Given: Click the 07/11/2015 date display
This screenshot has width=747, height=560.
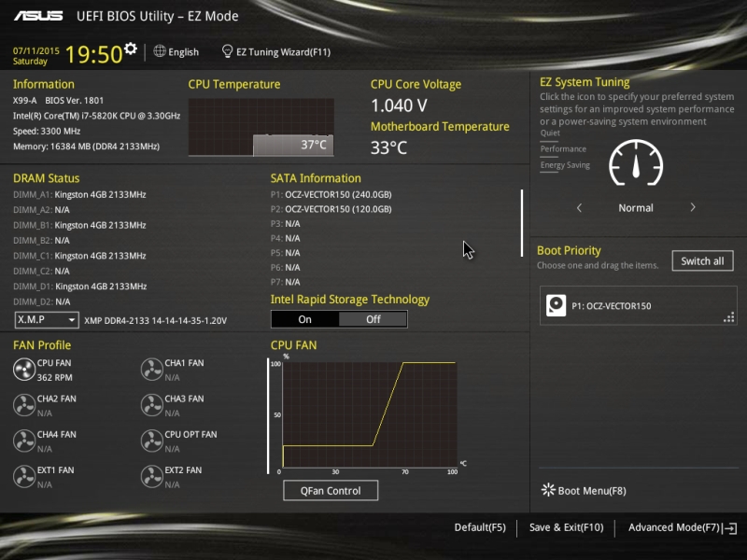Looking at the screenshot, I should click(36, 50).
